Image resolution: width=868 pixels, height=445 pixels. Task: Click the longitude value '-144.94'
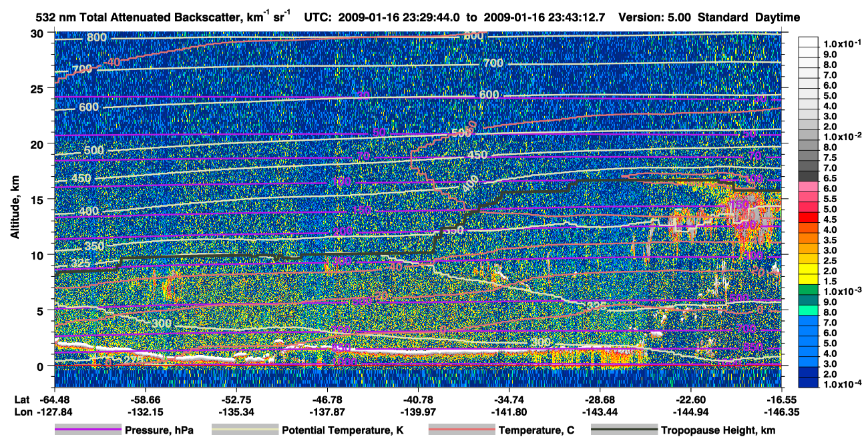[690, 412]
